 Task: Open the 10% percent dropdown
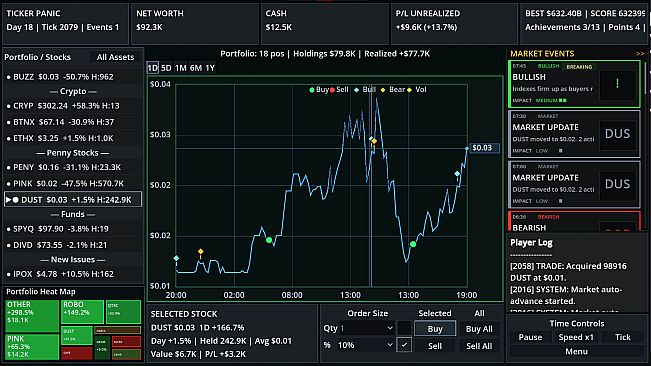click(x=365, y=345)
